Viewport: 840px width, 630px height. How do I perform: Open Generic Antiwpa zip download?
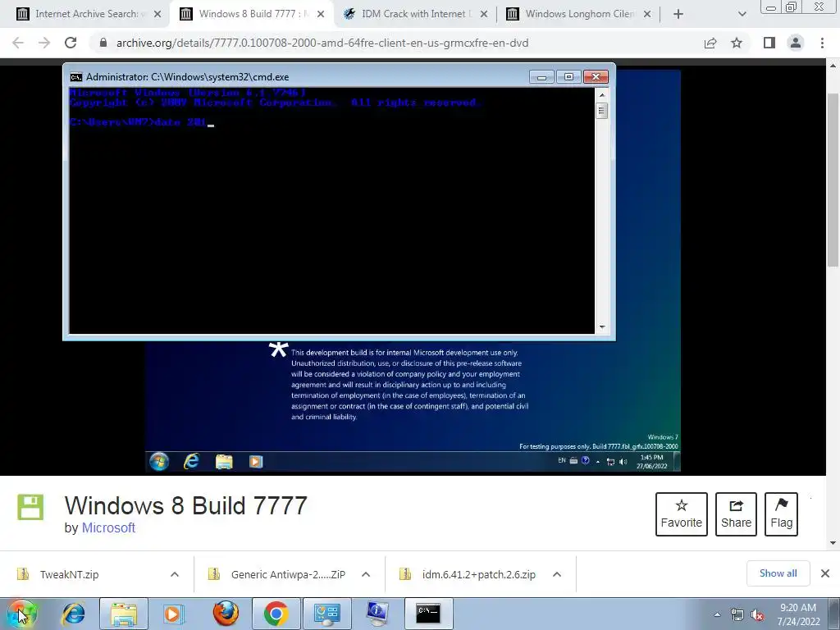click(288, 575)
